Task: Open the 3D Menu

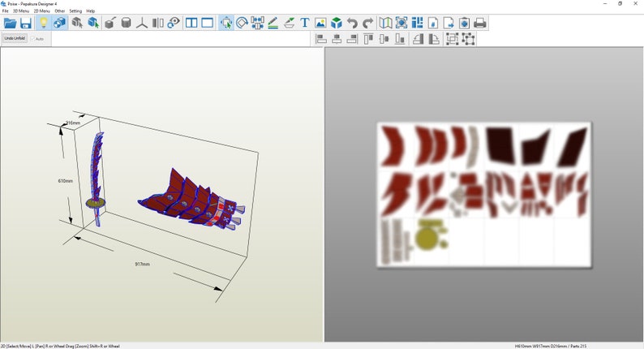Action: (21, 11)
